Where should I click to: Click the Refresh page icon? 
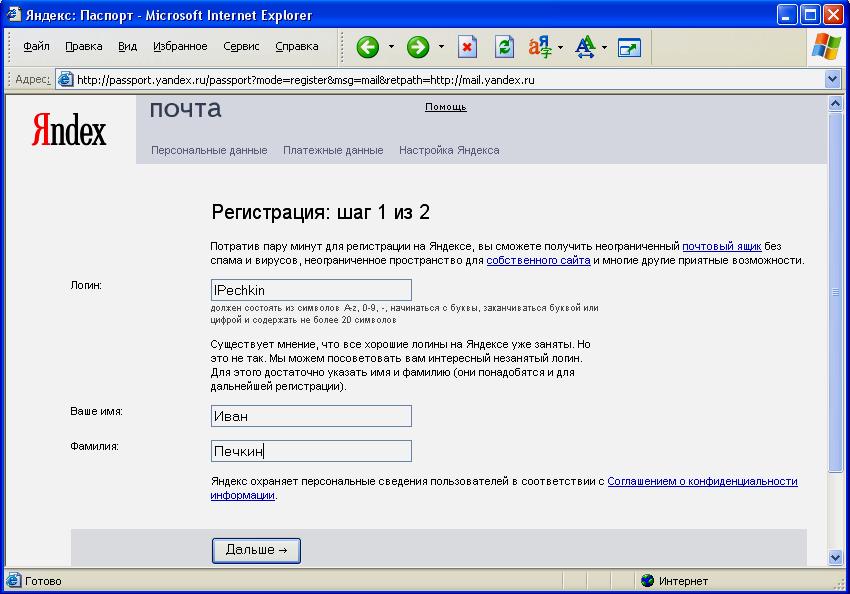(x=504, y=47)
